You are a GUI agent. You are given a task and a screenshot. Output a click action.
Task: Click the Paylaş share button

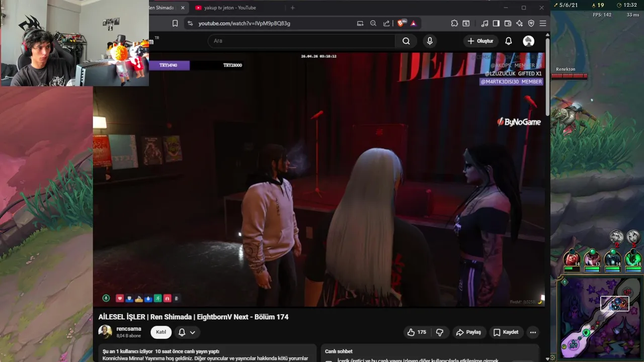[x=468, y=332]
